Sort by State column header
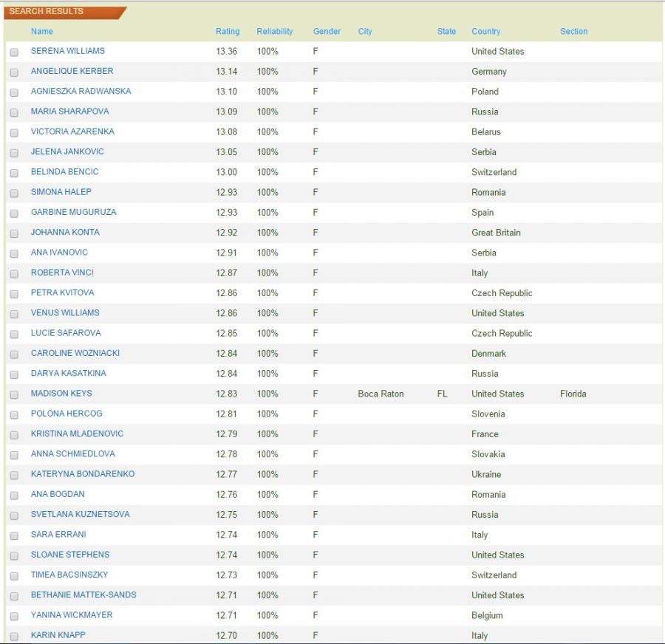 (x=446, y=31)
